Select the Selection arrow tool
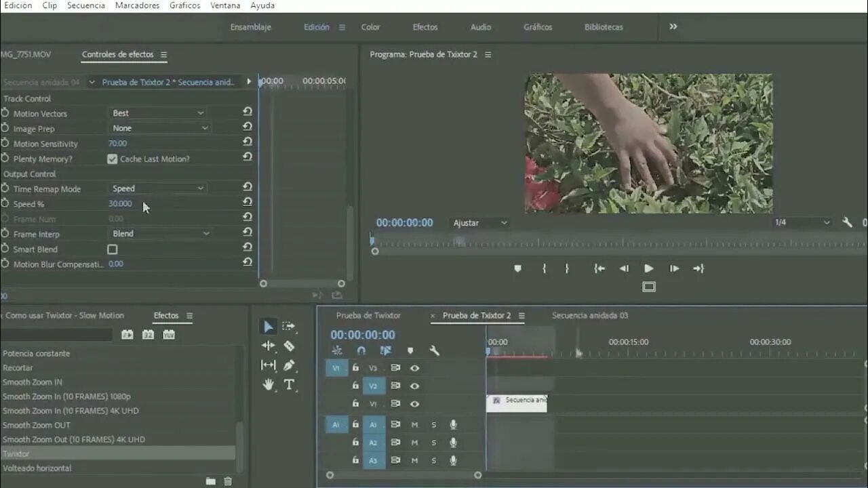868x488 pixels. (x=269, y=327)
